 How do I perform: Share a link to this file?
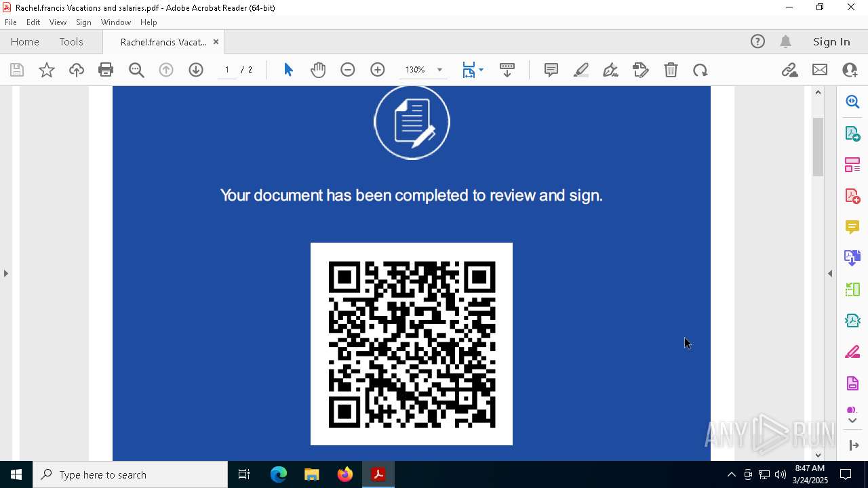790,70
